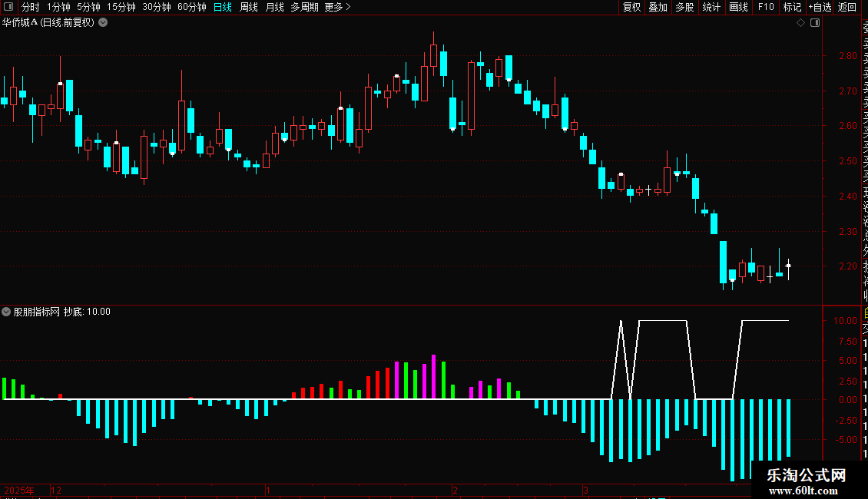
Task: Click the 抄底: 10.00 indicator value
Action: [87, 312]
